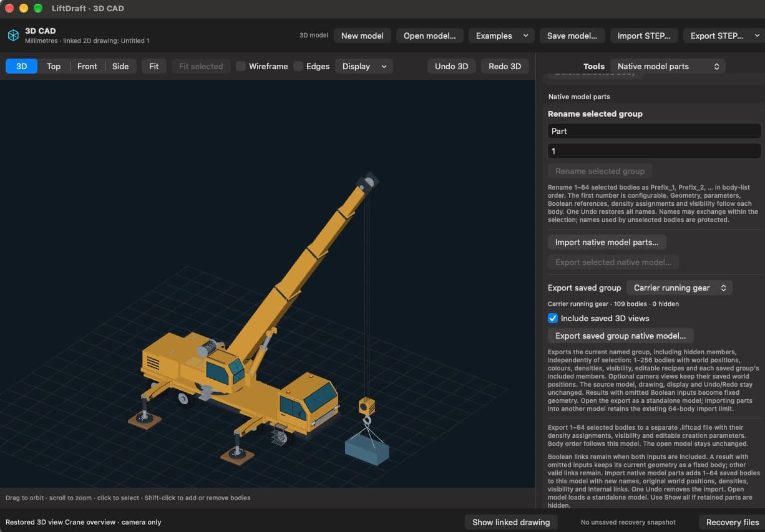Click the Fit button
The height and width of the screenshot is (532, 765).
[154, 66]
